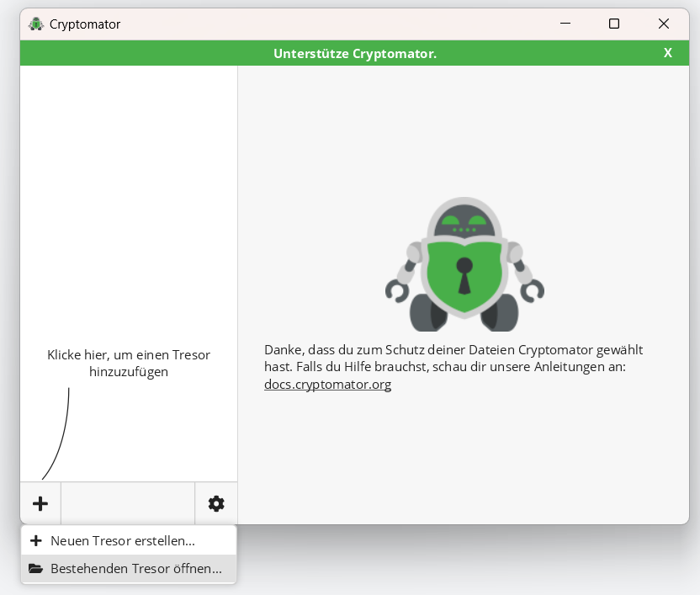Click the 'Cryptomator' title bar text

pyautogui.click(x=87, y=24)
